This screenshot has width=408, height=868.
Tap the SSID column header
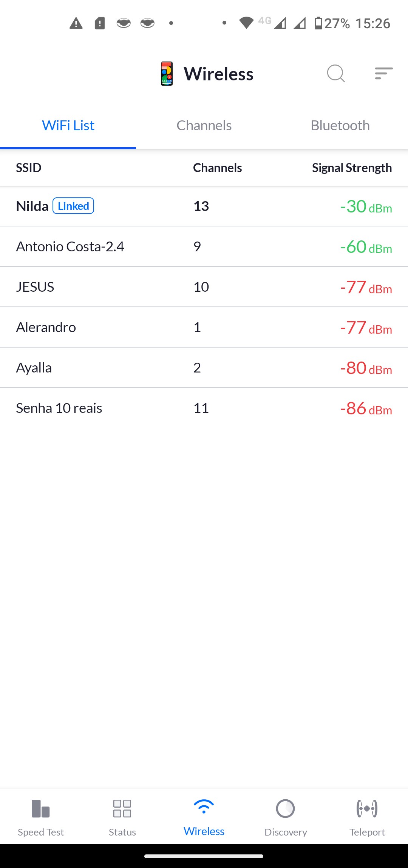[x=29, y=168]
